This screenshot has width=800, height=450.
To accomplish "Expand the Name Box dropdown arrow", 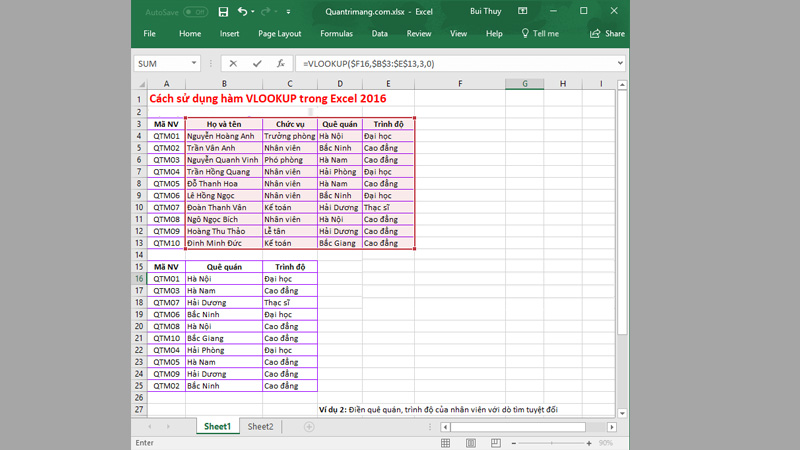I will (194, 63).
